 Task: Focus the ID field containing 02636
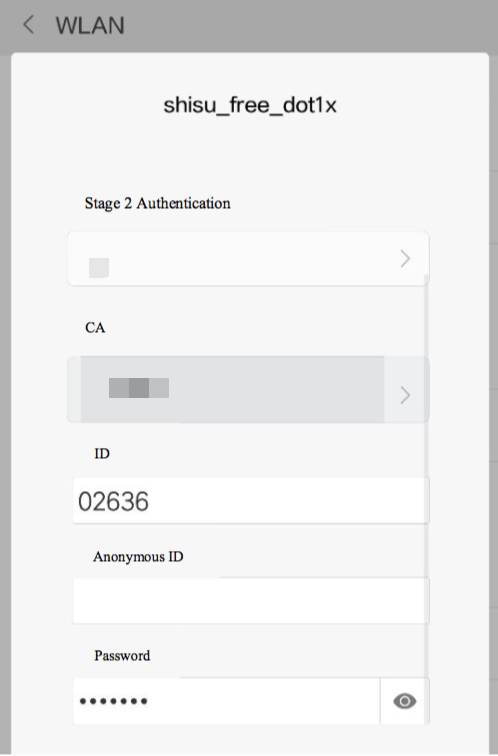[x=251, y=501]
